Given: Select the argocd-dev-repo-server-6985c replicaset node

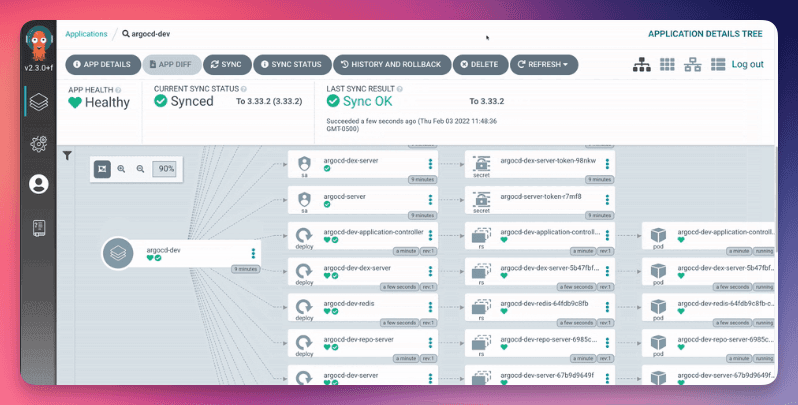Looking at the screenshot, I should 539,343.
